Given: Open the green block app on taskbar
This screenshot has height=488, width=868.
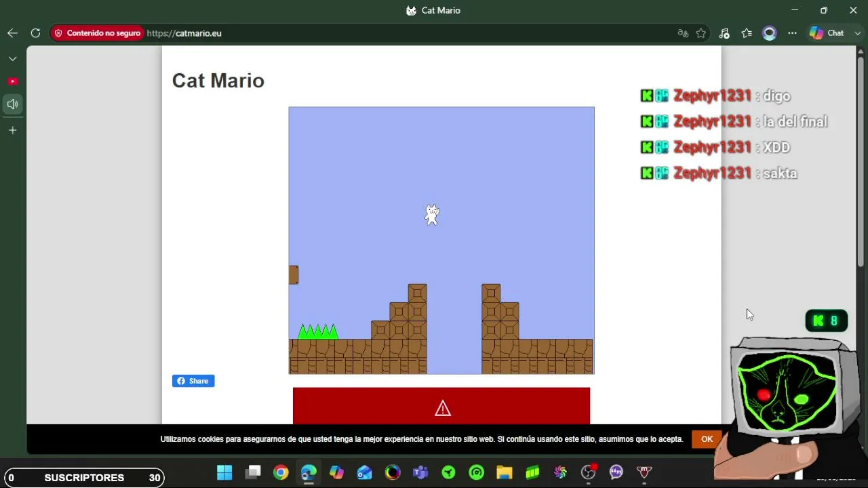Looking at the screenshot, I should point(532,472).
